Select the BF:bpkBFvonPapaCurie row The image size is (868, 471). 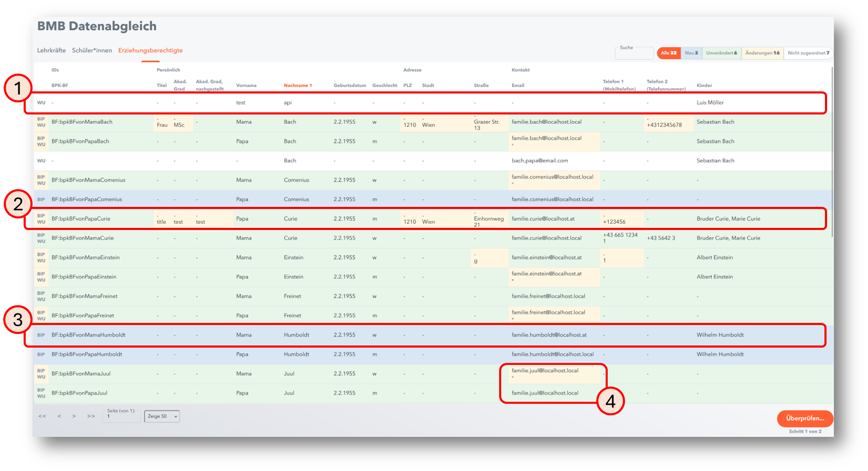81,219
